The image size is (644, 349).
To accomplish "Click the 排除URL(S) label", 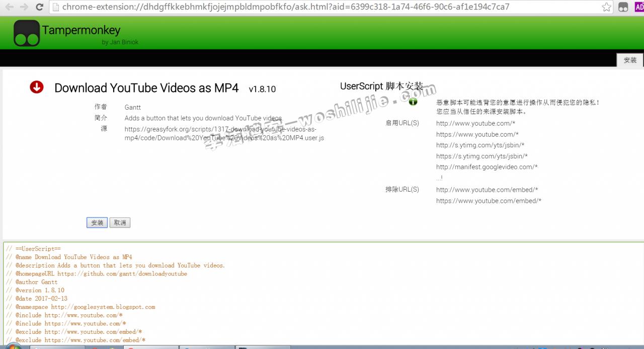I will click(x=402, y=190).
